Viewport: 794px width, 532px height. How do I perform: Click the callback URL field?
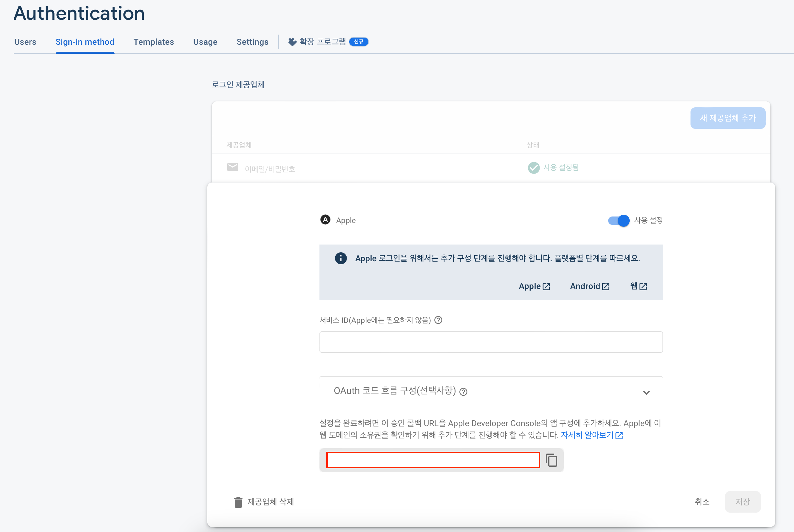click(x=433, y=460)
